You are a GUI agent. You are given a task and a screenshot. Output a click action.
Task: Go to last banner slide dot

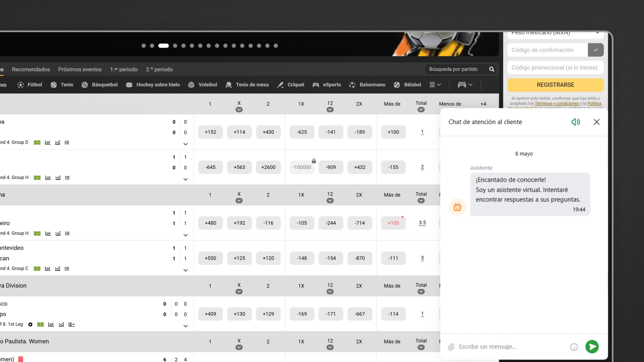pos(276,46)
